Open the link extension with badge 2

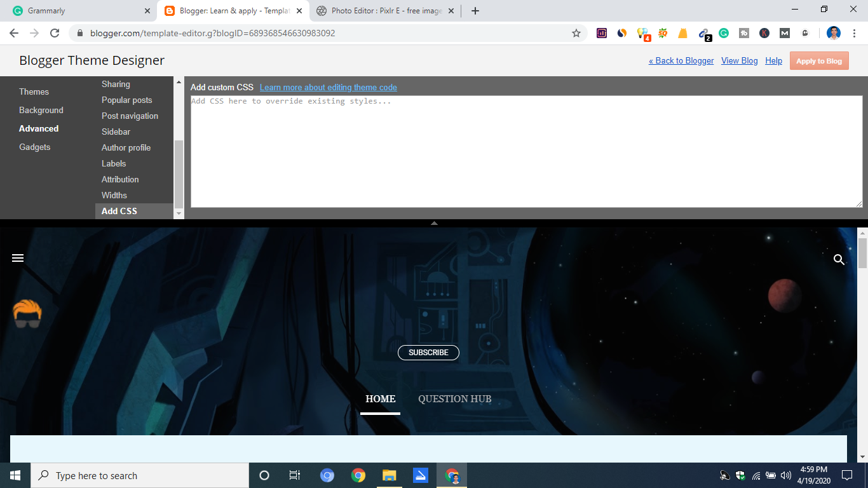tap(704, 34)
